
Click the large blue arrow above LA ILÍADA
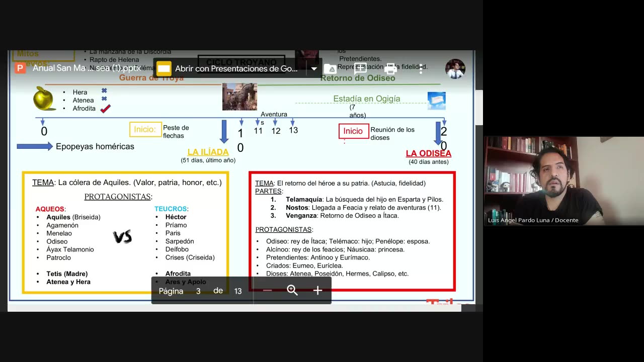(224, 131)
